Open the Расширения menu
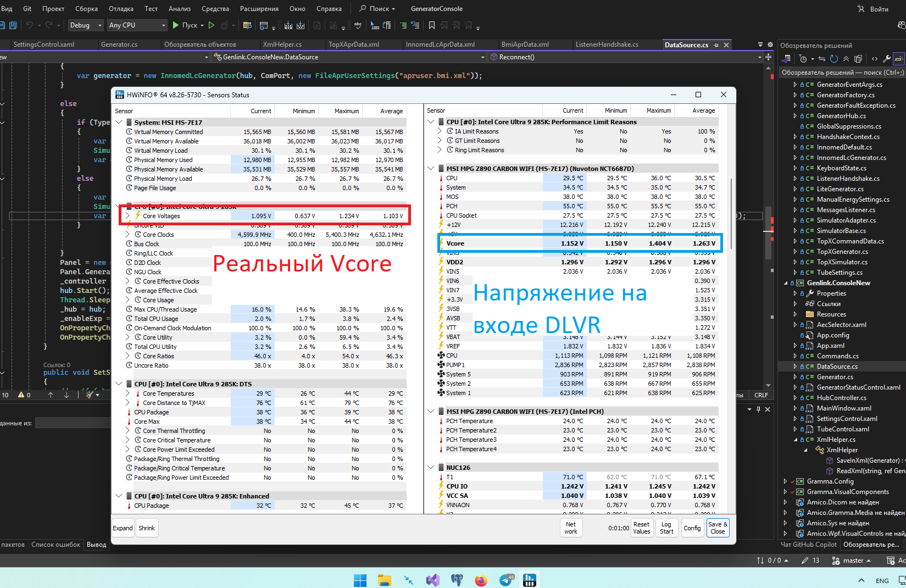This screenshot has width=906, height=588. click(259, 9)
